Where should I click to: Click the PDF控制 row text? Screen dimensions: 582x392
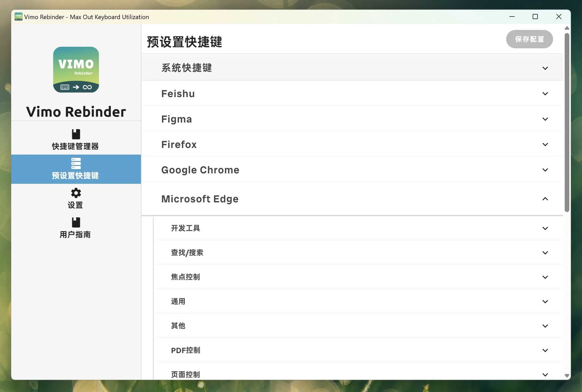(x=185, y=350)
